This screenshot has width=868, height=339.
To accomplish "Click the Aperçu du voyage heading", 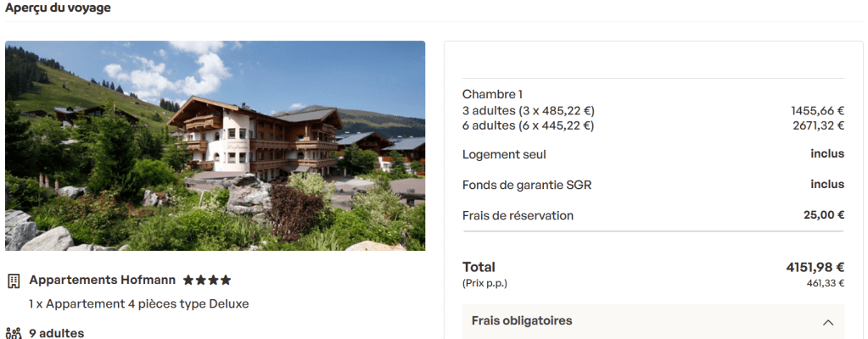I will point(58,8).
